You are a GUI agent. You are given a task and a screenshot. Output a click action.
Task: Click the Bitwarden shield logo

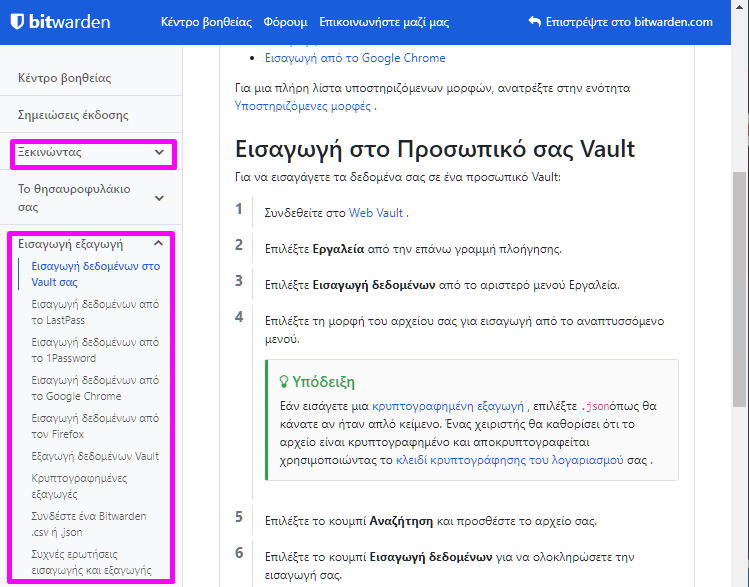[17, 21]
